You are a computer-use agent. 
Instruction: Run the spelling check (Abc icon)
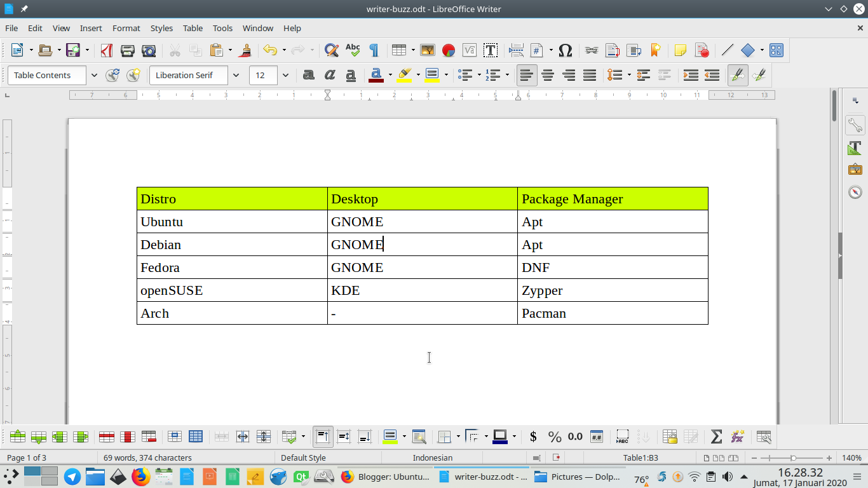tap(353, 50)
